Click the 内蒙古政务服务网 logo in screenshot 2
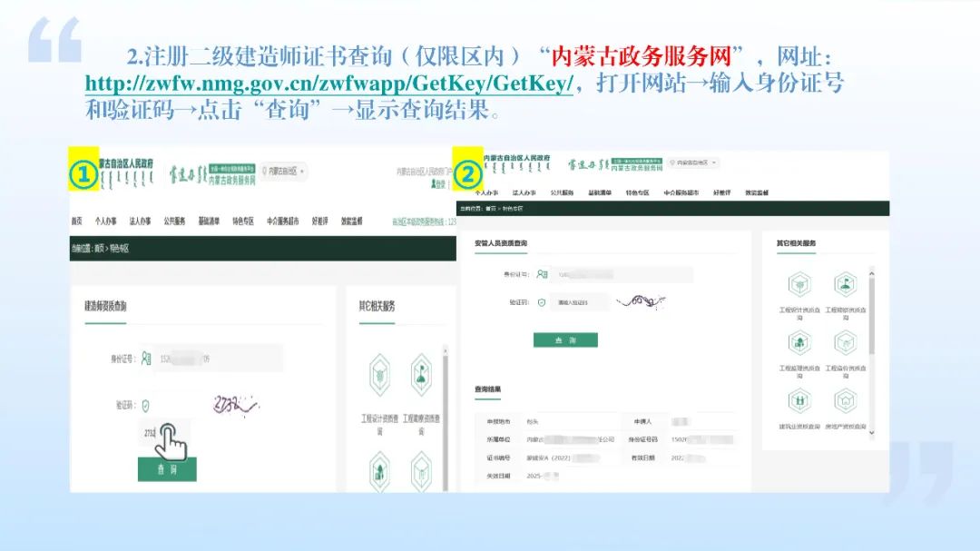Image resolution: width=980 pixels, height=551 pixels. coord(615,164)
